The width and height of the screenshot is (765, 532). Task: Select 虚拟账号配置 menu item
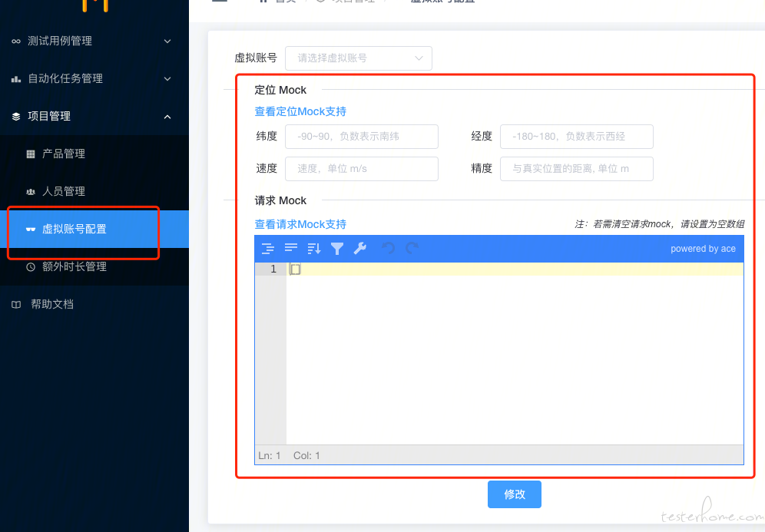[x=94, y=230]
